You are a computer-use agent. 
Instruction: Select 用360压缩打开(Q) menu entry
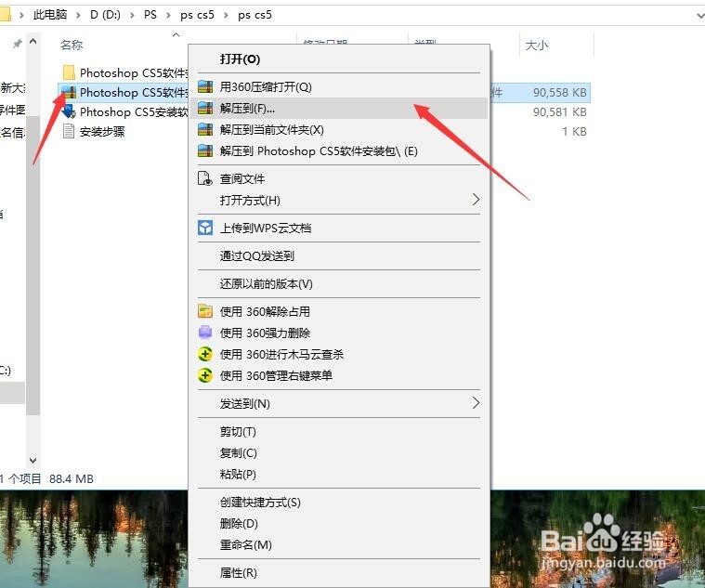click(x=338, y=86)
